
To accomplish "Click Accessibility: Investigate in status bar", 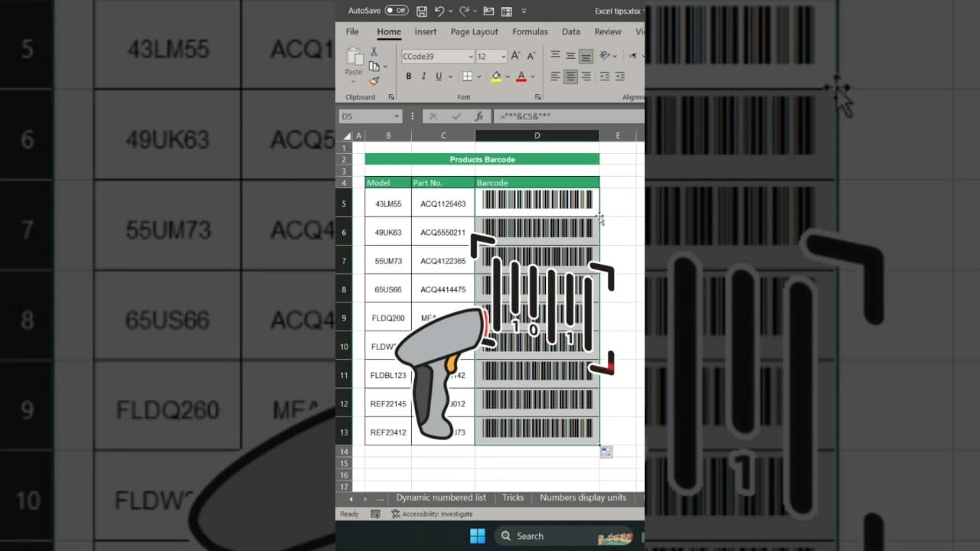I will coord(432,514).
